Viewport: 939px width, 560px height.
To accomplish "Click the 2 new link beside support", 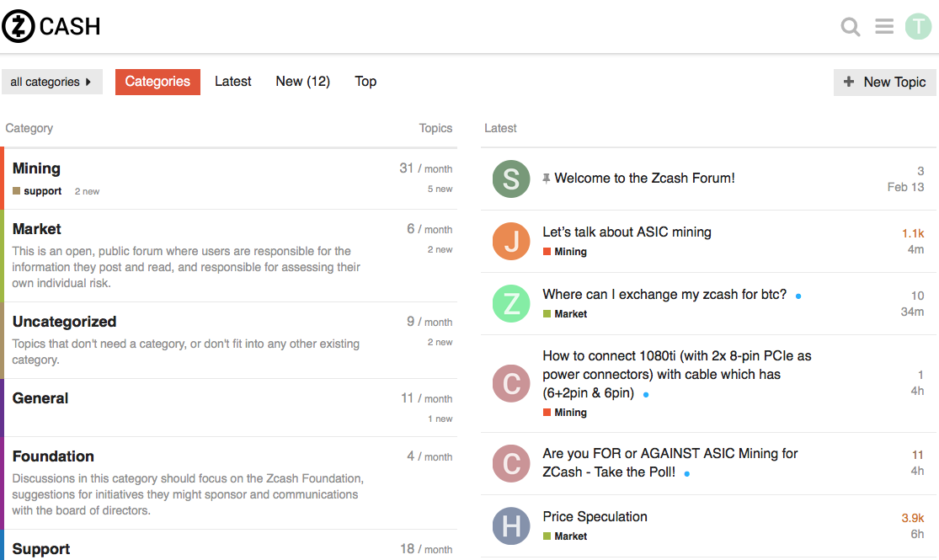I will [x=87, y=192].
